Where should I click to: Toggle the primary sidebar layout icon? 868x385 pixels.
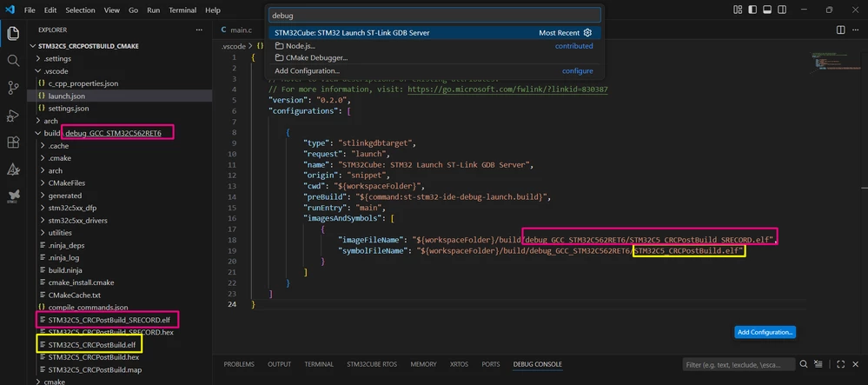pyautogui.click(x=752, y=10)
